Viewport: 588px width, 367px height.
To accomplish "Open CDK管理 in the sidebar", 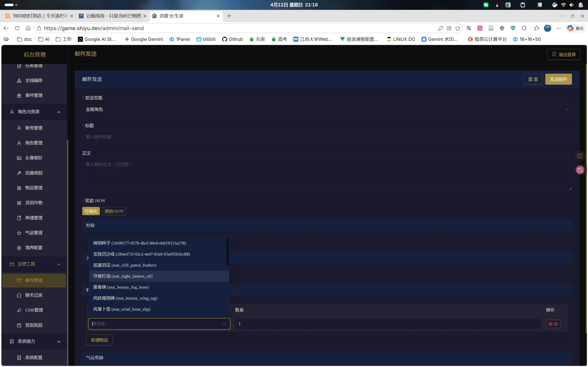I will [34, 310].
